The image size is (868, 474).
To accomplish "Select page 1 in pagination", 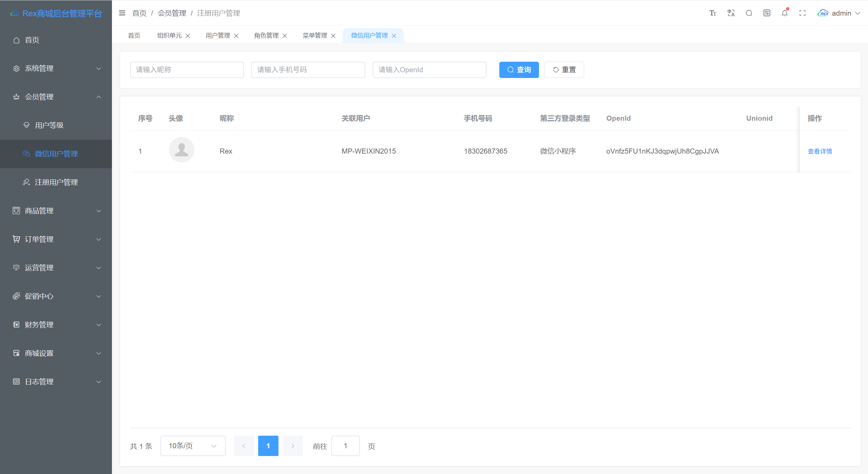I will click(268, 446).
